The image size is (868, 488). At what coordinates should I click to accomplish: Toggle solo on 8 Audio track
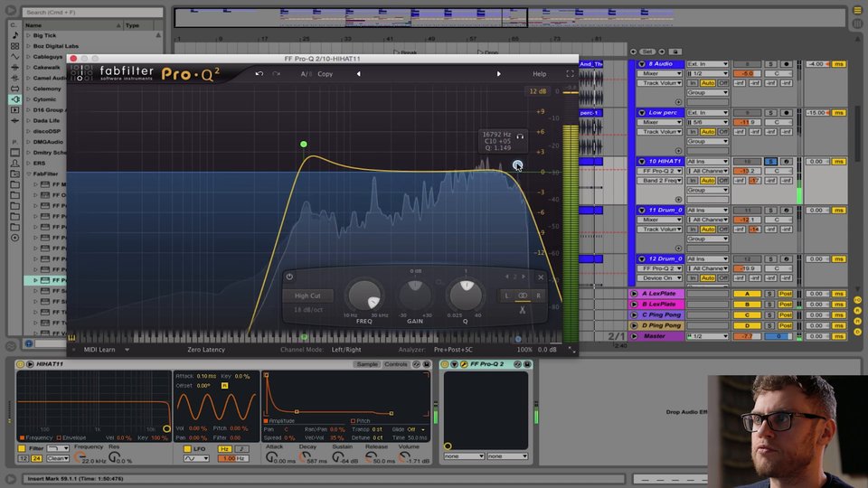770,64
